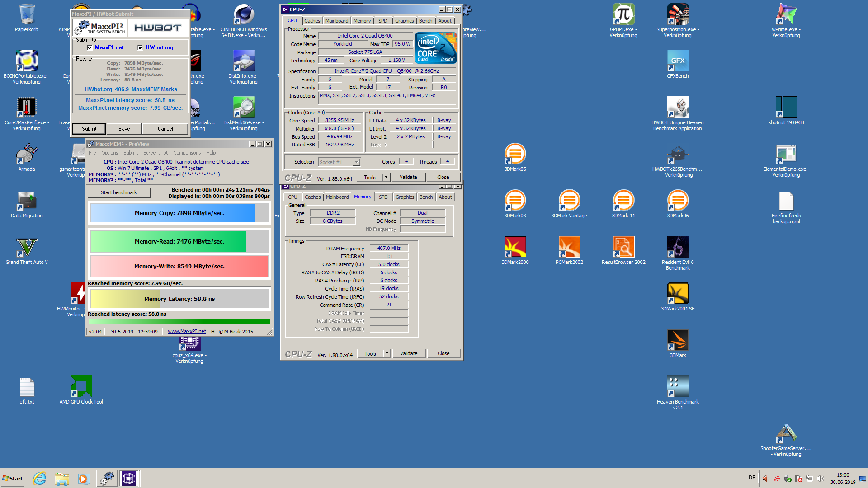Viewport: 868px width, 488px height.
Task: Open the Heaven Benchmark v2.1 icon
Action: click(678, 392)
